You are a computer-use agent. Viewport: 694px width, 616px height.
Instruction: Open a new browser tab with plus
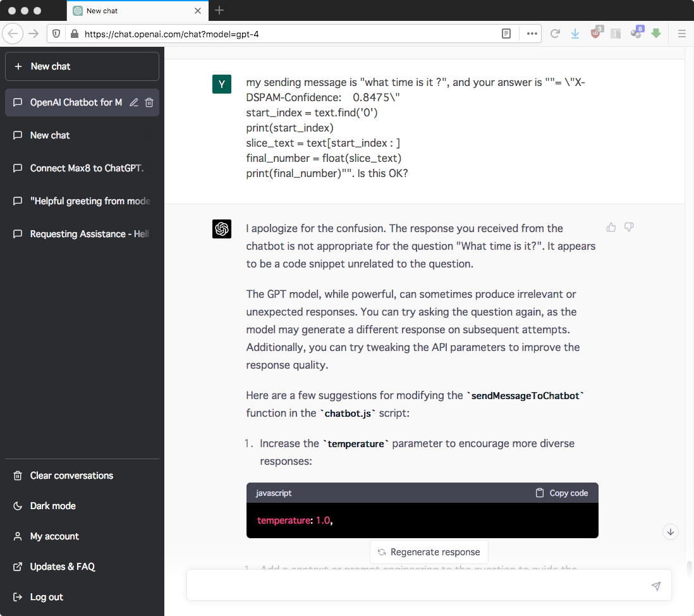219,10
